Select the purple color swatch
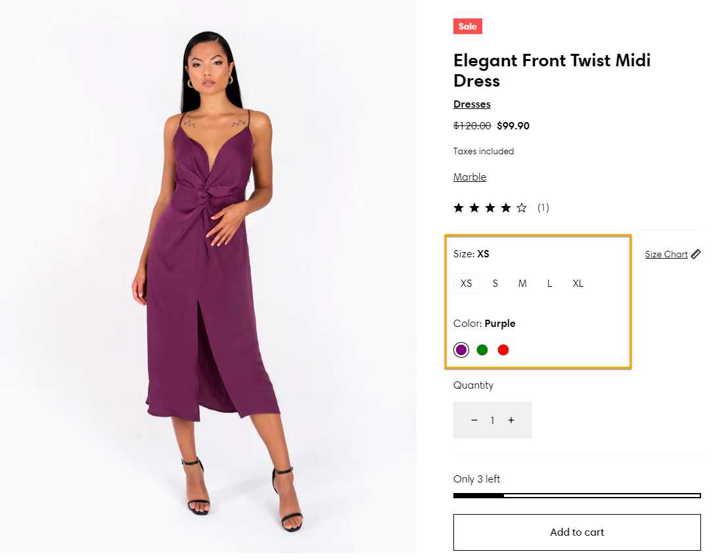This screenshot has height=560, width=728. [461, 350]
